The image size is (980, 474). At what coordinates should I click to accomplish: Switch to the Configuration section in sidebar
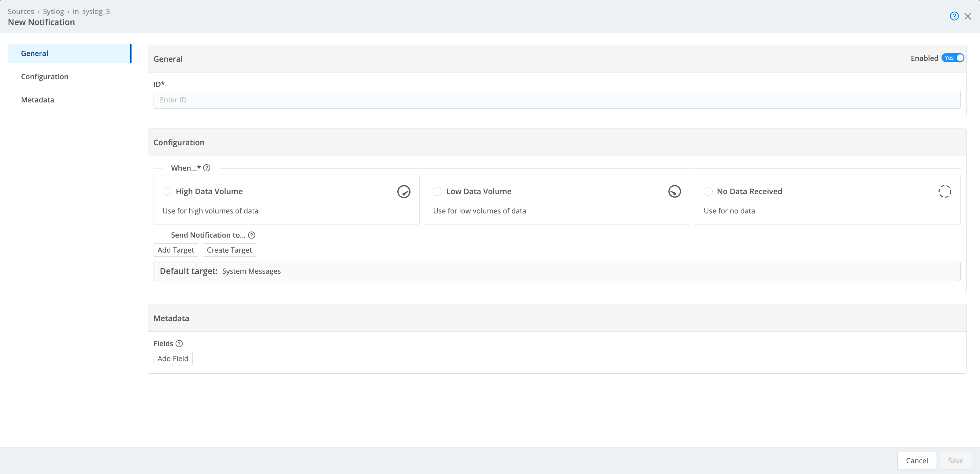45,76
